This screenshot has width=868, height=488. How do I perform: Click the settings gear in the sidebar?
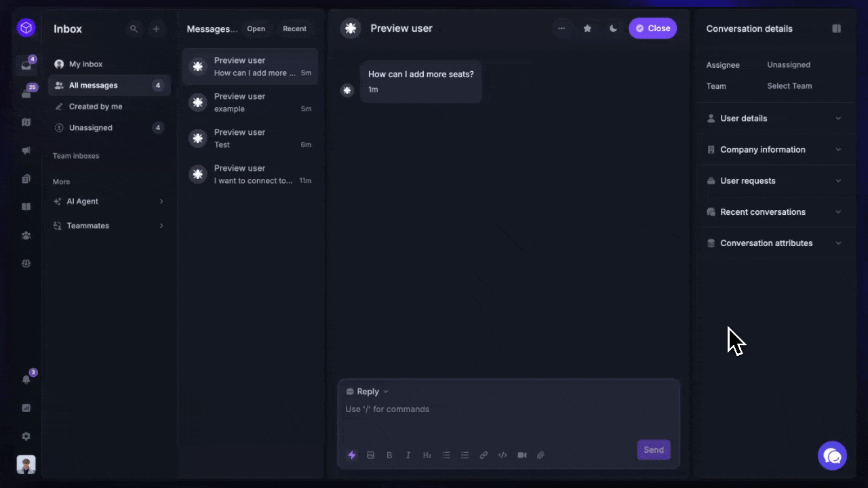(x=26, y=436)
